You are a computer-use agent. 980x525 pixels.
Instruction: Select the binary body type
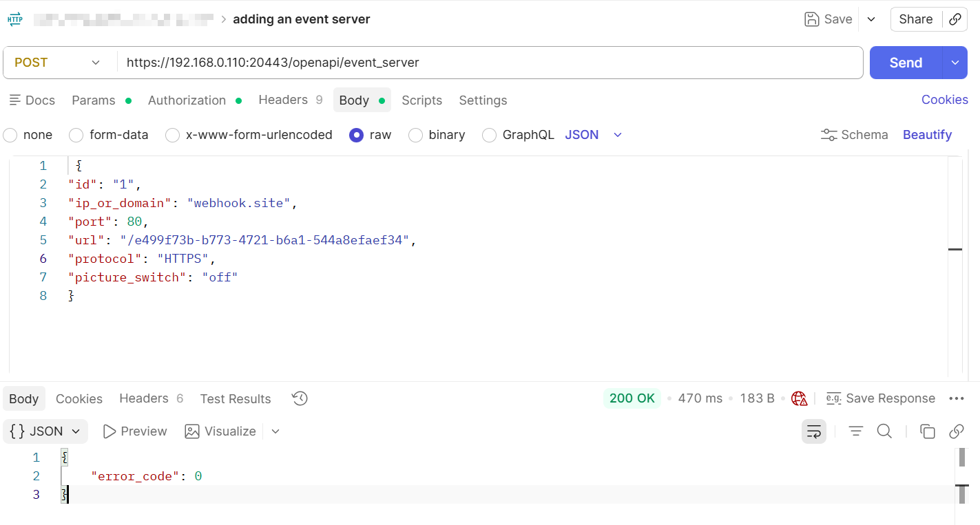[415, 135]
